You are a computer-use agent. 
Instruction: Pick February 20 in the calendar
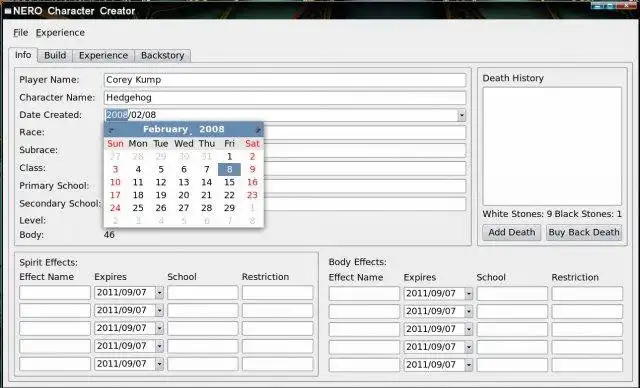point(184,195)
